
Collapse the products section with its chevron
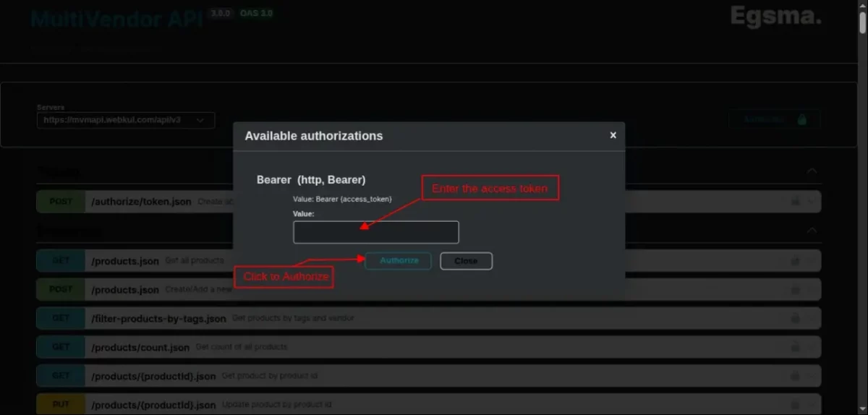pyautogui.click(x=812, y=231)
